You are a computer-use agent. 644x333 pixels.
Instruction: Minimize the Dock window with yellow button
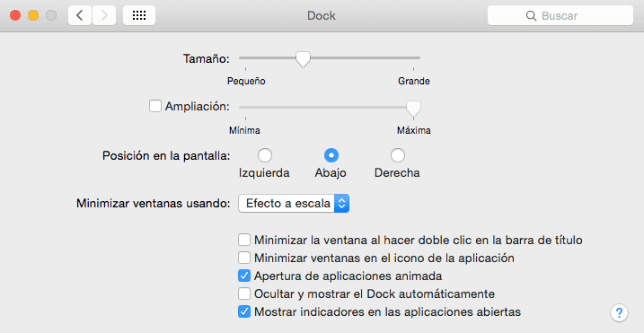point(33,15)
